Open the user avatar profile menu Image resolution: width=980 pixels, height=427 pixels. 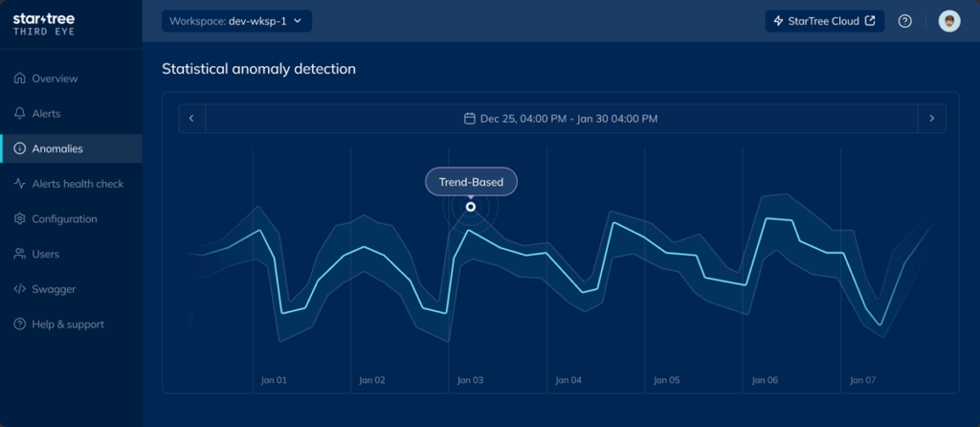coord(948,21)
